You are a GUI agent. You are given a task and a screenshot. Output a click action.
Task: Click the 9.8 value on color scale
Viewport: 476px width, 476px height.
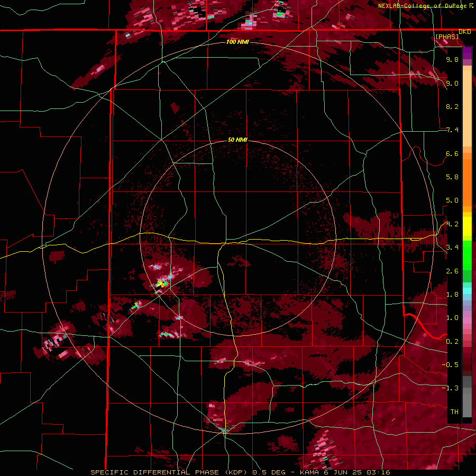click(452, 60)
